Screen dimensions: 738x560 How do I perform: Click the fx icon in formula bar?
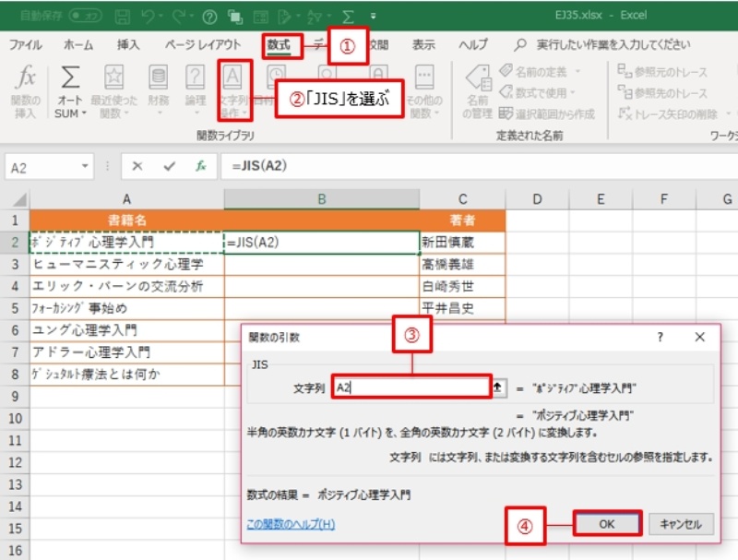pyautogui.click(x=201, y=166)
